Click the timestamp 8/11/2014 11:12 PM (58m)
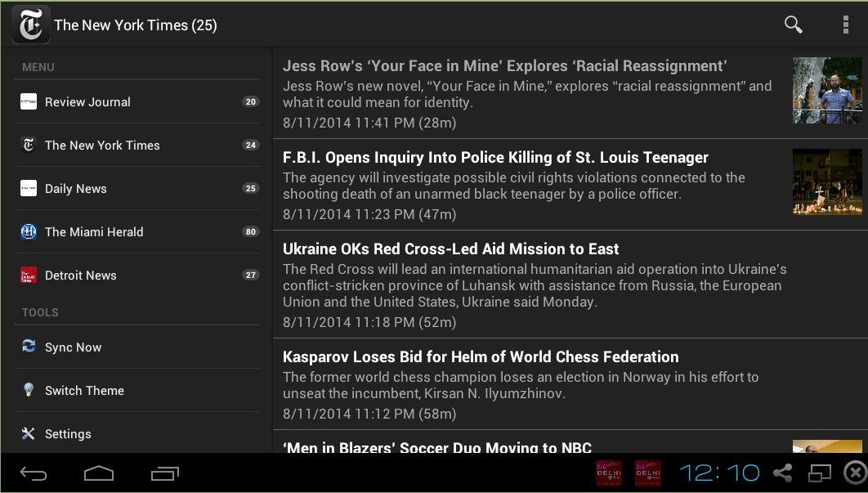868x493 pixels. (x=369, y=413)
